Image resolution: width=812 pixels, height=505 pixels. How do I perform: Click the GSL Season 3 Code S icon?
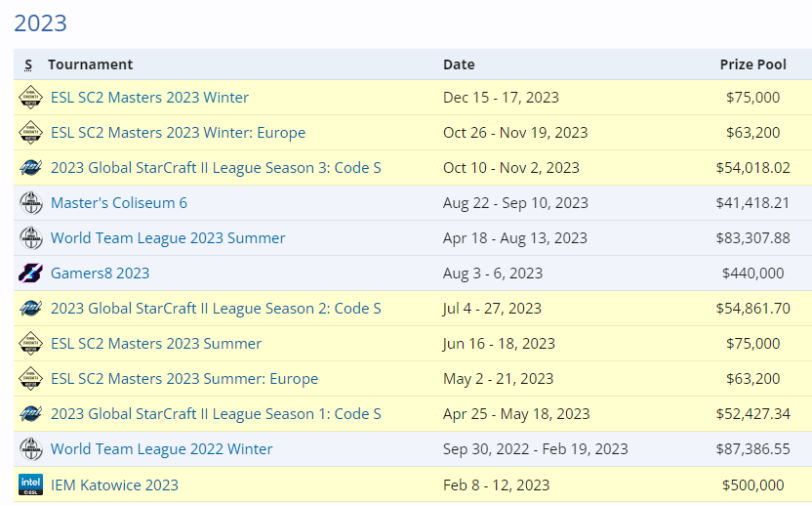tap(30, 168)
